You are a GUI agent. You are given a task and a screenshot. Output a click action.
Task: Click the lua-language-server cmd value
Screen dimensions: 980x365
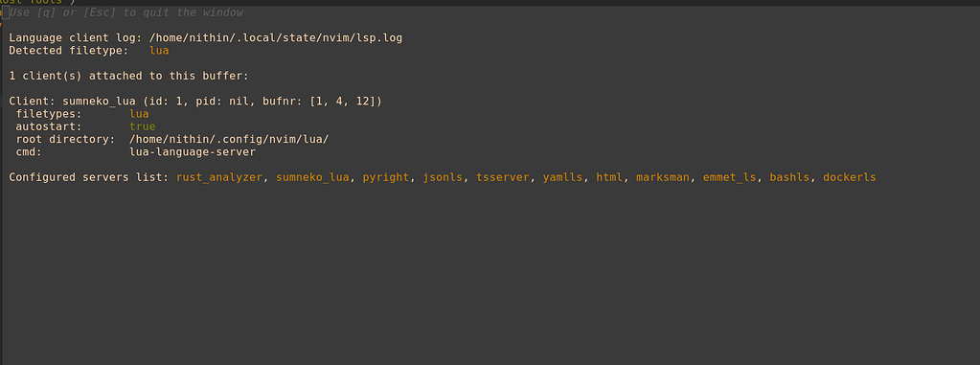click(x=193, y=152)
